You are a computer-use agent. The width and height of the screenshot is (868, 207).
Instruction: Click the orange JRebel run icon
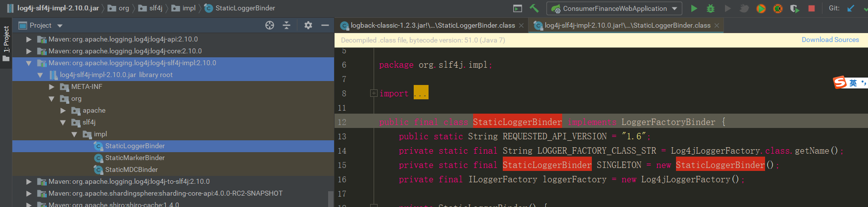tap(761, 8)
